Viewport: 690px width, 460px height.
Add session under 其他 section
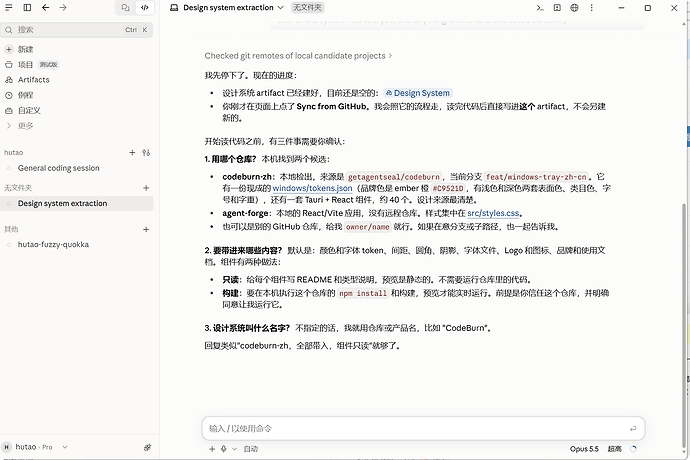tap(146, 229)
